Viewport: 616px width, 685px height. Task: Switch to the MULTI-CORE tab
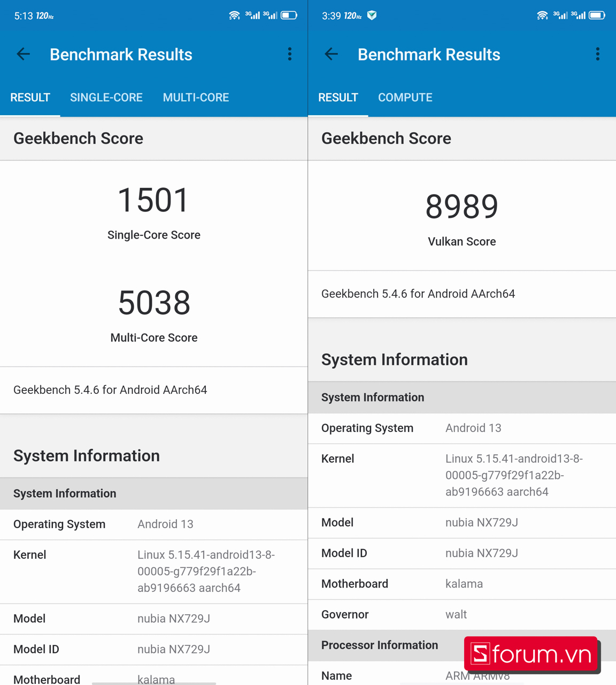pyautogui.click(x=196, y=97)
